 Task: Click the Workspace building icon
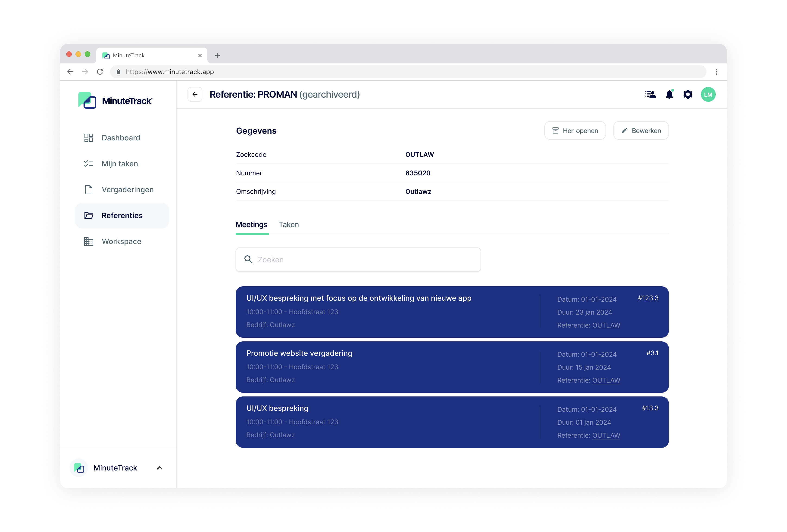pos(88,242)
